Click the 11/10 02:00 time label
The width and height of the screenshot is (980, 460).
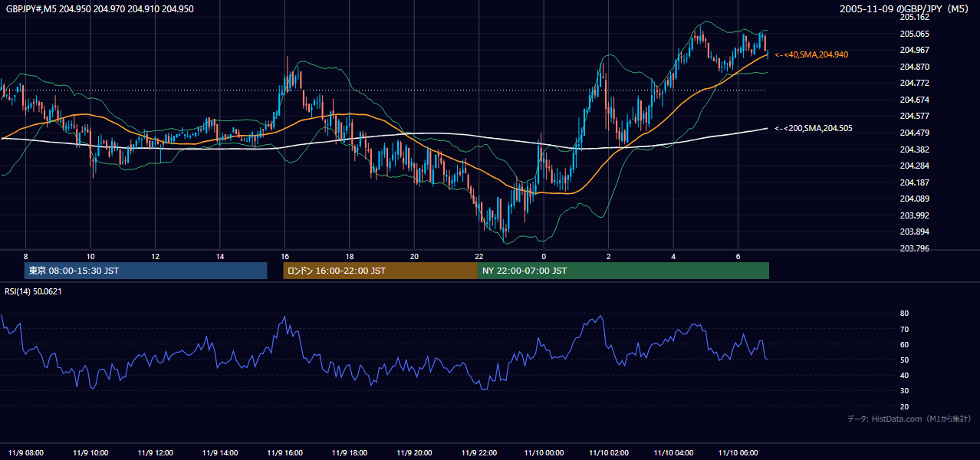(609, 453)
